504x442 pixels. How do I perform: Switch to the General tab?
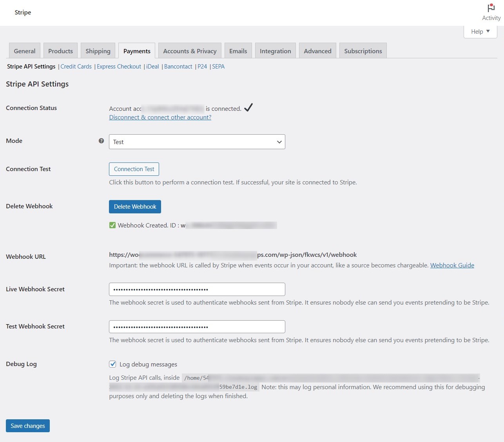[25, 51]
